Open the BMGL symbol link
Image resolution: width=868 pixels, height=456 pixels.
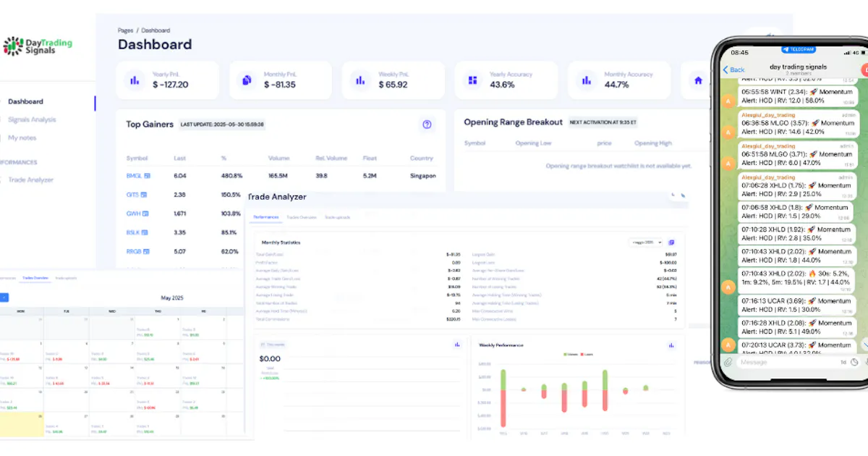(x=134, y=176)
